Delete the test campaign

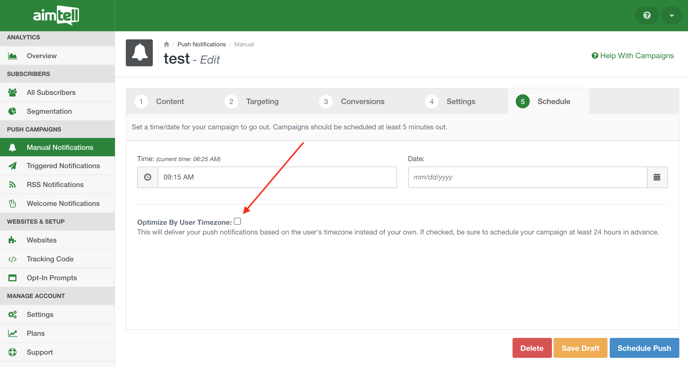pyautogui.click(x=532, y=348)
